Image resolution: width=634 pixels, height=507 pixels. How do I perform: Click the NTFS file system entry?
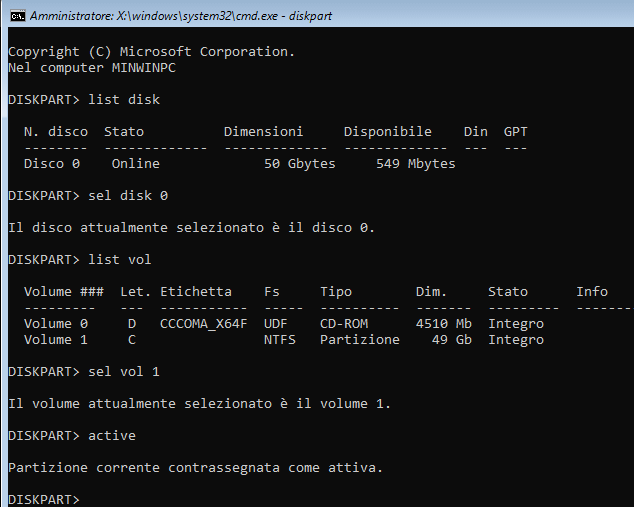279,339
